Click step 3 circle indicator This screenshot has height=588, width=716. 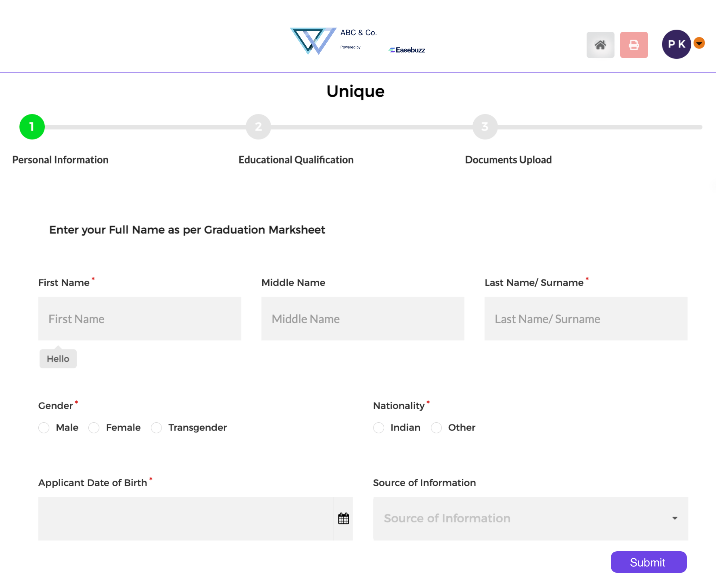click(485, 127)
